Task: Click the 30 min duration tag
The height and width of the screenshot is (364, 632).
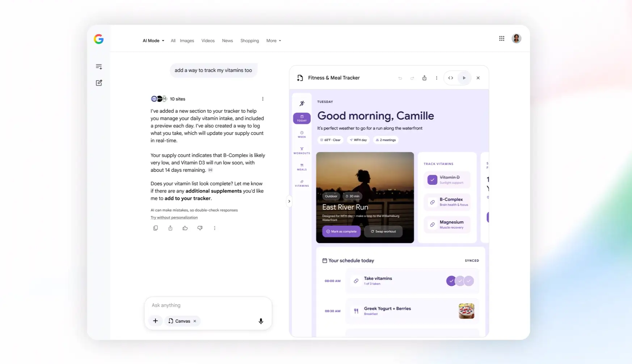Action: pos(353,196)
